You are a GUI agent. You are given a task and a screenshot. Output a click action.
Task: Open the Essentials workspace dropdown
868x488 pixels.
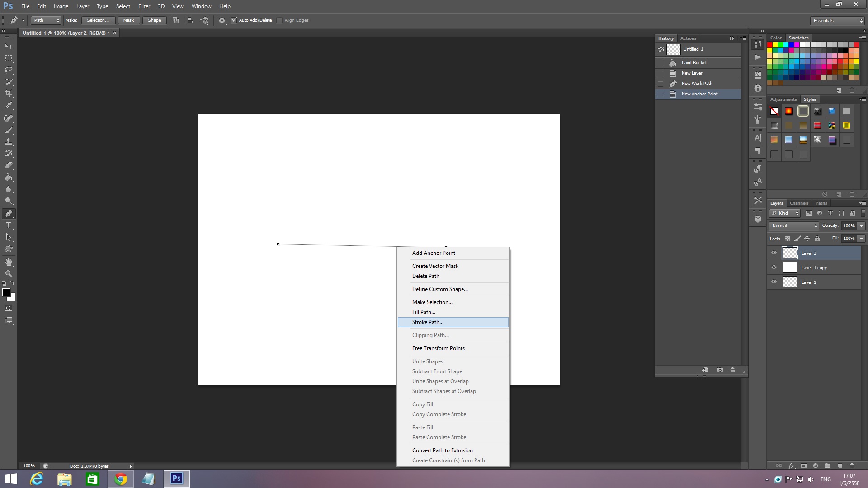pos(837,21)
